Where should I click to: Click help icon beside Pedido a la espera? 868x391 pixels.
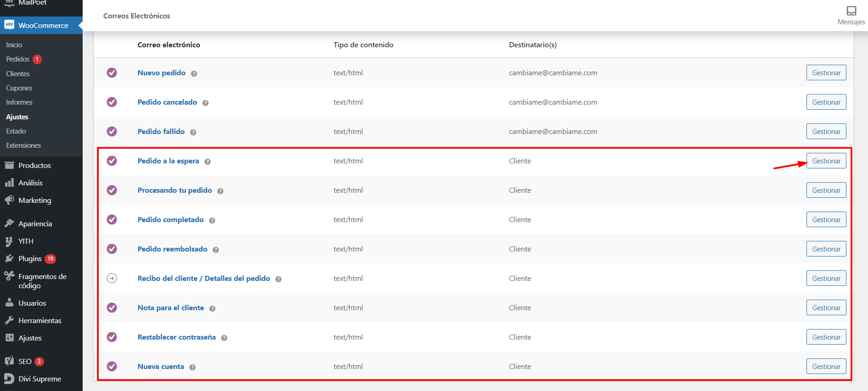click(x=208, y=162)
